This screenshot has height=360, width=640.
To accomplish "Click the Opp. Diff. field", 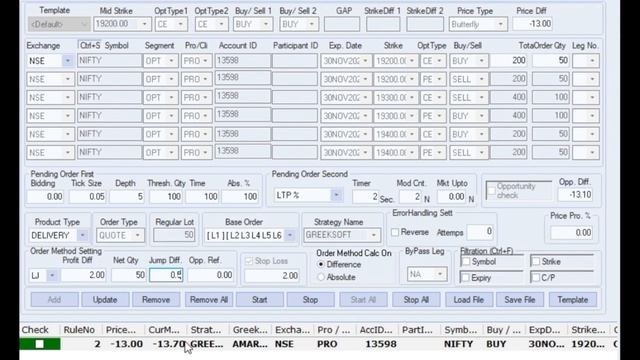I will (575, 195).
